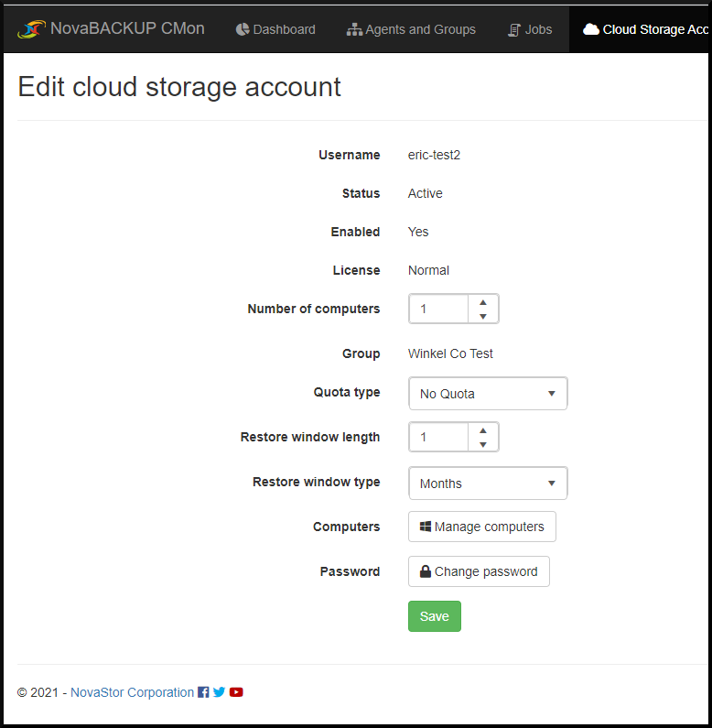Open the Quota type dropdown

pyautogui.click(x=488, y=394)
